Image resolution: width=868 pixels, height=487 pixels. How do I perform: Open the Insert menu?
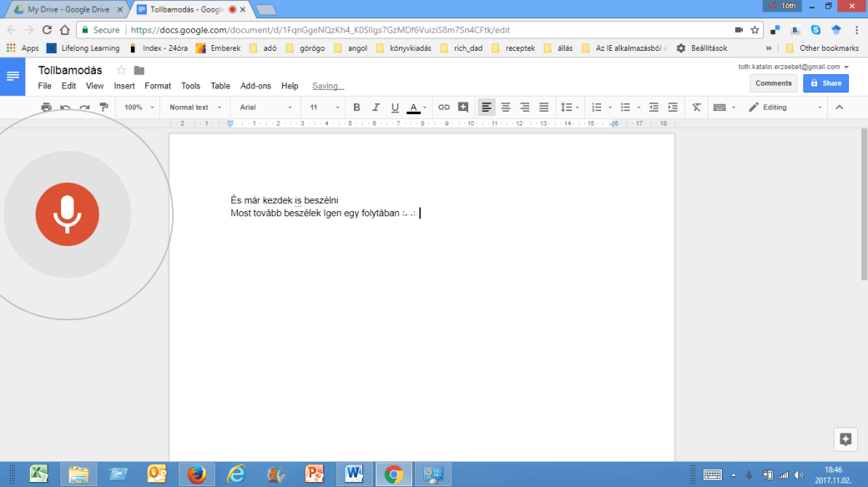(124, 86)
